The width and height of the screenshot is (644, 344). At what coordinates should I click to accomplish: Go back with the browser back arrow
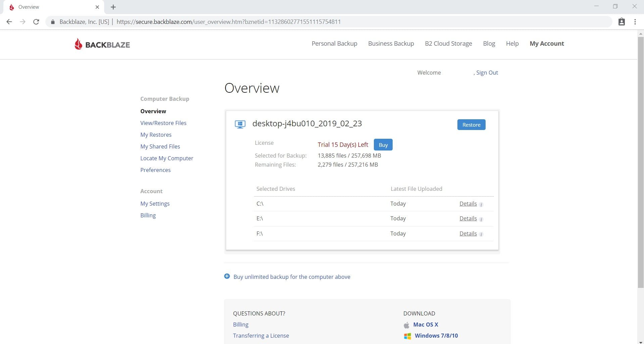pos(9,22)
